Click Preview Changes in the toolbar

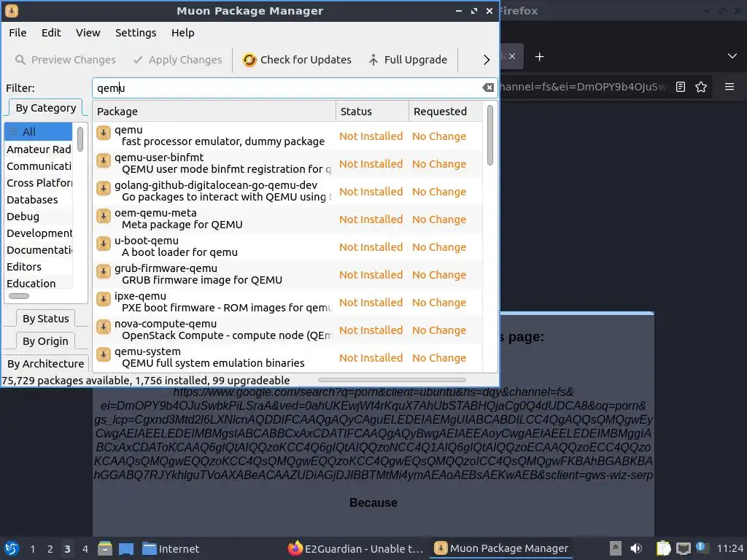tap(65, 60)
